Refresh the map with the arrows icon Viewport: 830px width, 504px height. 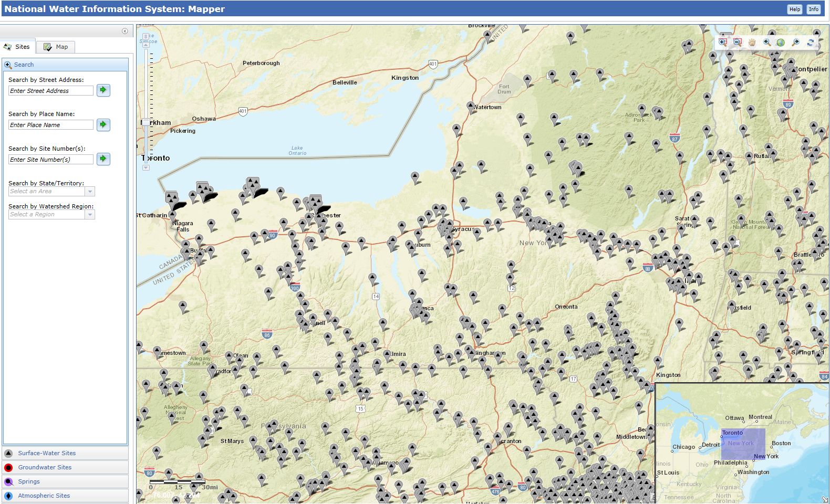click(811, 43)
